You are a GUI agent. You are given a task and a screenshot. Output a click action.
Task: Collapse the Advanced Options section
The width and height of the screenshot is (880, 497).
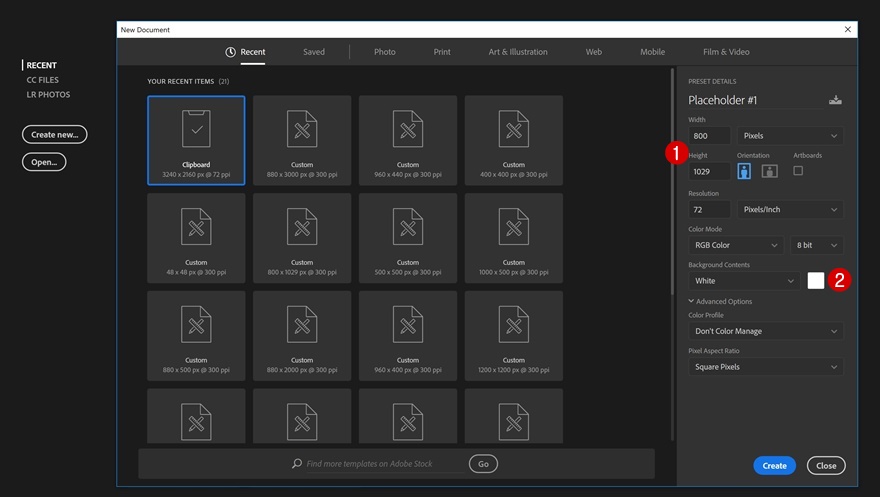pos(721,301)
